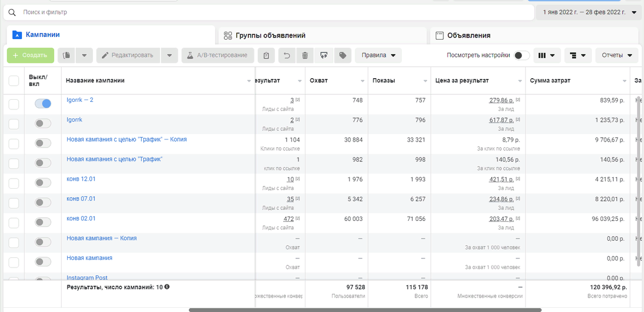Click the export/share icon in toolbar
The image size is (644, 312).
point(324,55)
